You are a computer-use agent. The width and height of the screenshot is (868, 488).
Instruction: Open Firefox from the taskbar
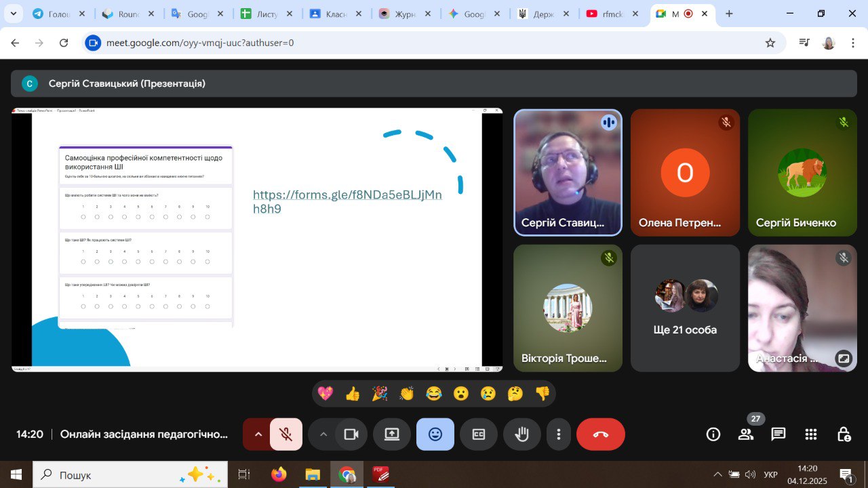[279, 474]
